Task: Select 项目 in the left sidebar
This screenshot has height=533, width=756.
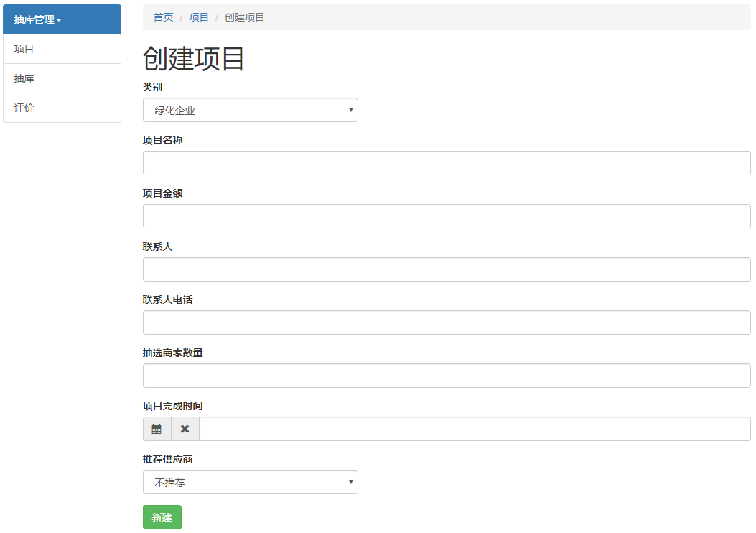Action: pos(24,49)
